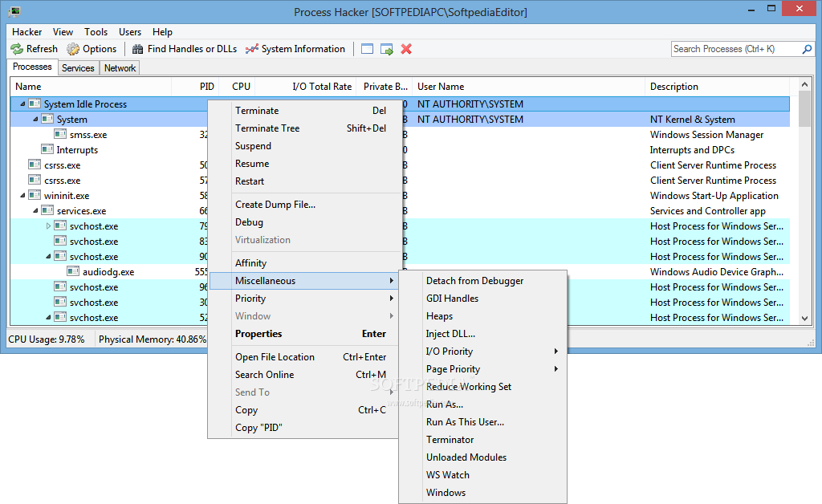Click the find window toolbar icon
The height and width of the screenshot is (504, 822).
[368, 49]
